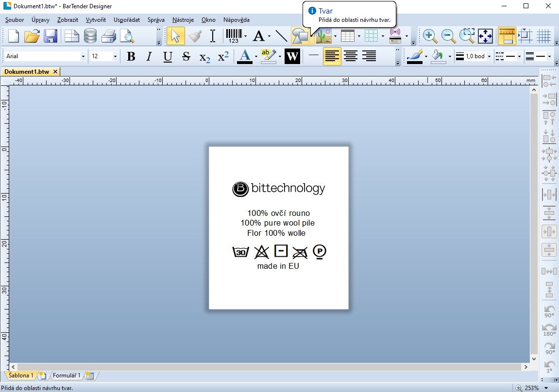
Task: Open an existing document folder icon
Action: (32, 36)
